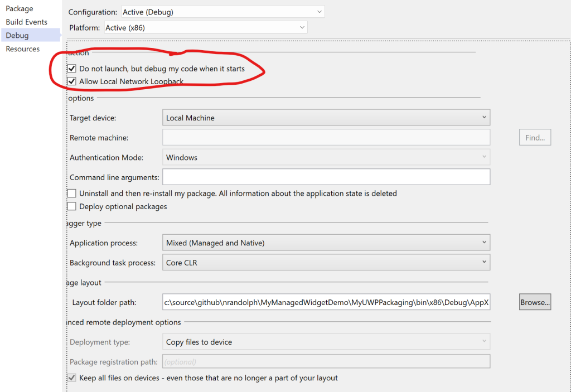This screenshot has height=392, width=571.
Task: Toggle Keep all files on devices checkbox
Action: 72,378
